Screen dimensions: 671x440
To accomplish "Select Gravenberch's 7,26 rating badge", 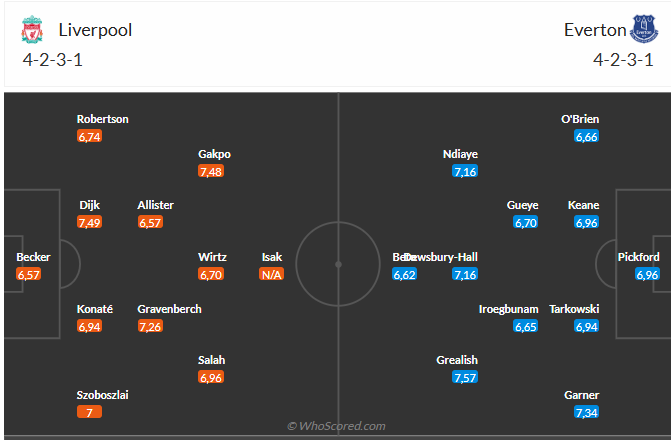I will click(150, 326).
